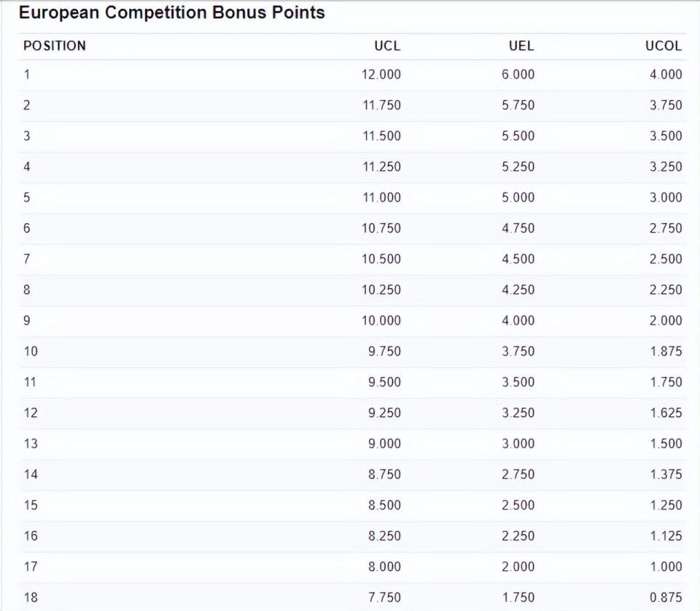Image resolution: width=700 pixels, height=611 pixels.
Task: Select the European Competition Bonus Points heading
Action: coord(172,12)
